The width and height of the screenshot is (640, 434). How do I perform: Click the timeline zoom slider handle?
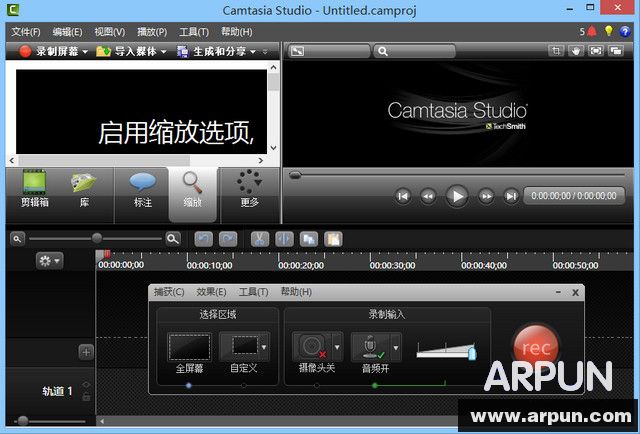(x=97, y=238)
